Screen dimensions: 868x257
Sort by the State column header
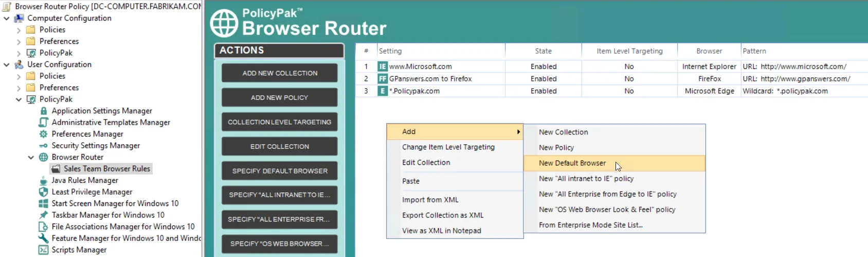tap(544, 51)
